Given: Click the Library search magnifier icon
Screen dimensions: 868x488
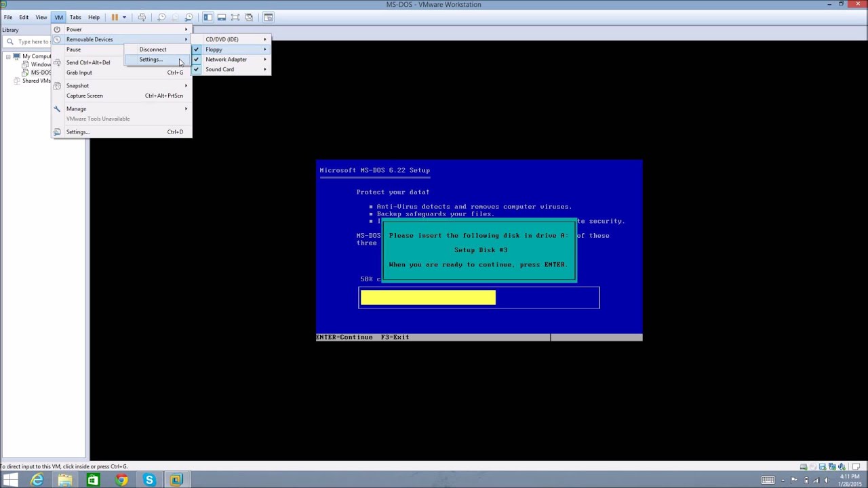Looking at the screenshot, I should [10, 41].
